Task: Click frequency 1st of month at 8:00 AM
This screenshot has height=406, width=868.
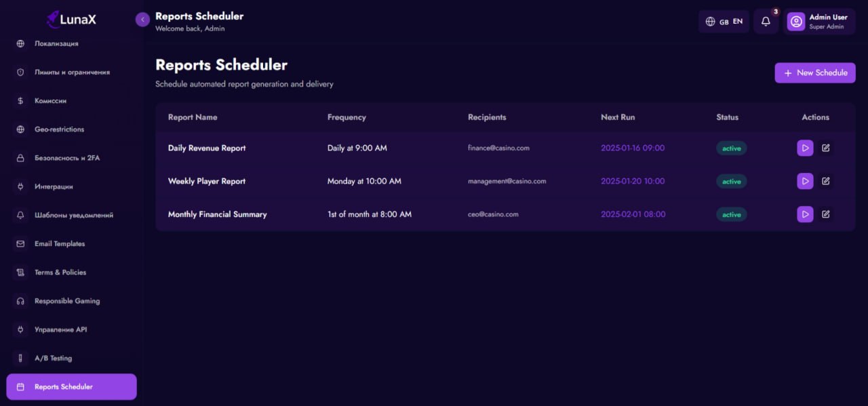Action: [x=370, y=214]
